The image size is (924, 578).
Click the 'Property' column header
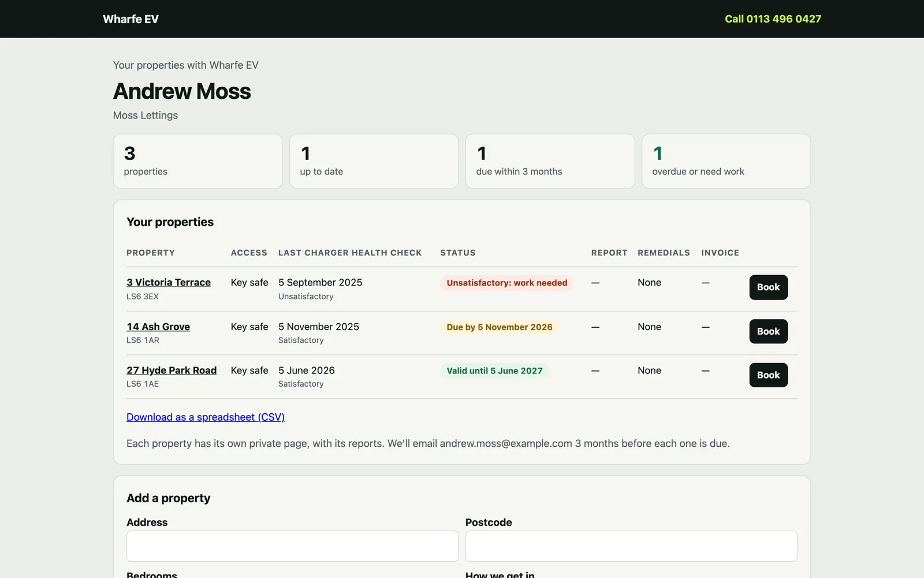tap(151, 253)
